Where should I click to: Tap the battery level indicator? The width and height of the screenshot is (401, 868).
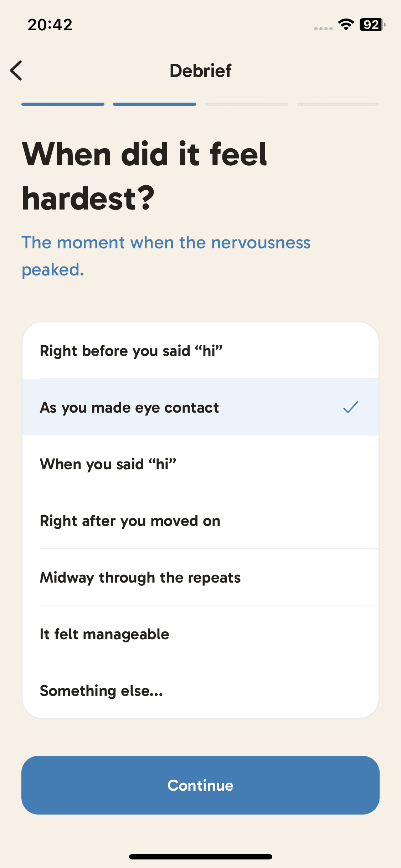372,25
